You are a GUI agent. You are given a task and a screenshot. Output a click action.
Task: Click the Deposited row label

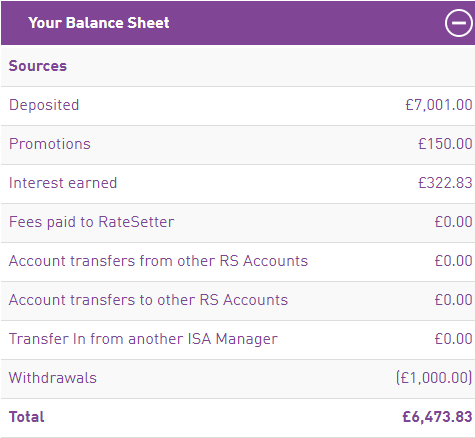click(44, 105)
